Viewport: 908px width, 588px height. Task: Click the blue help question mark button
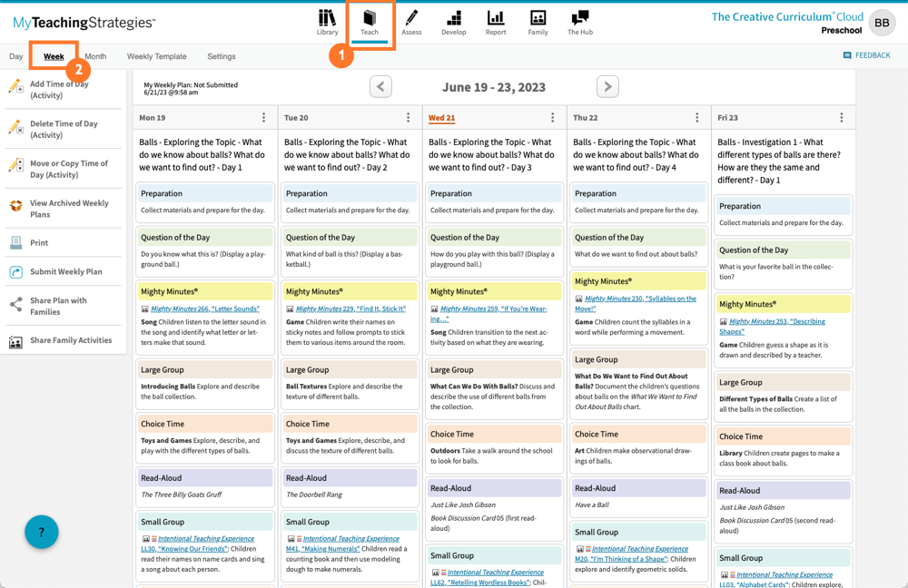41,532
